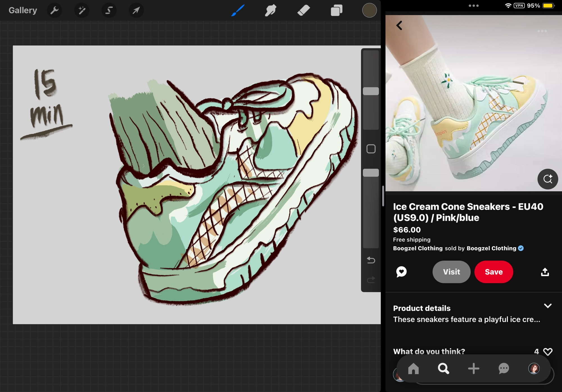Tap the VPN status indicator
This screenshot has width=562, height=392.
coord(519,6)
